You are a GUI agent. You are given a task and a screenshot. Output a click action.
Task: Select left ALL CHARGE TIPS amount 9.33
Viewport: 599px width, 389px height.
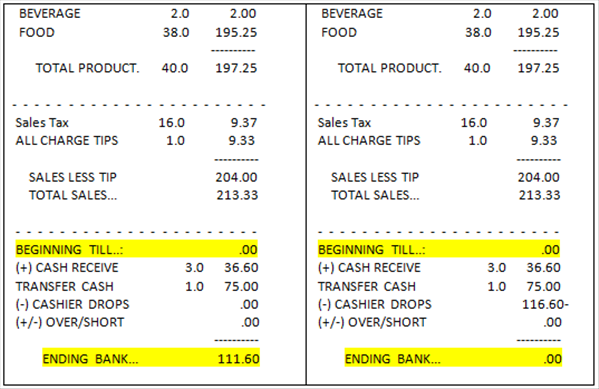pos(241,141)
